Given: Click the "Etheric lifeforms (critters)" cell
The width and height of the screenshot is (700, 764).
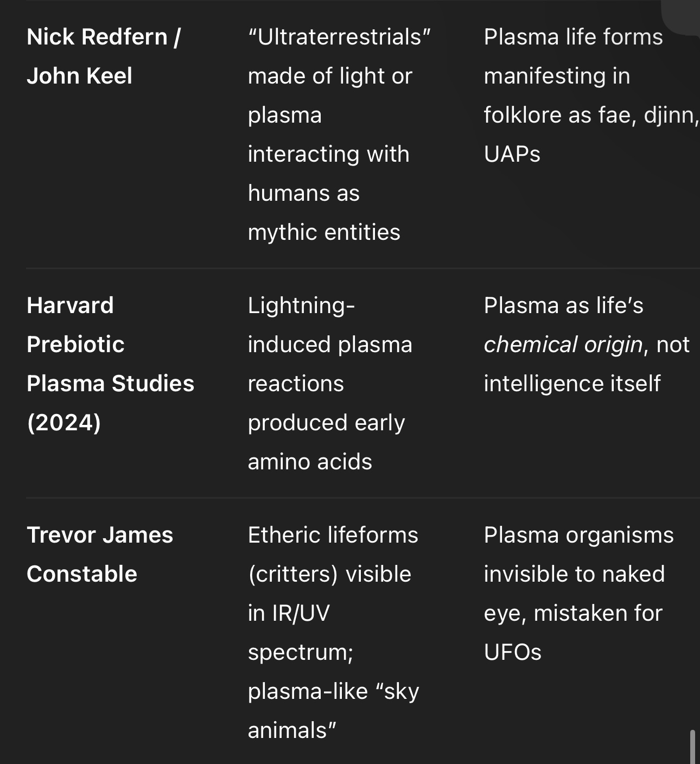Looking at the screenshot, I should [x=333, y=633].
